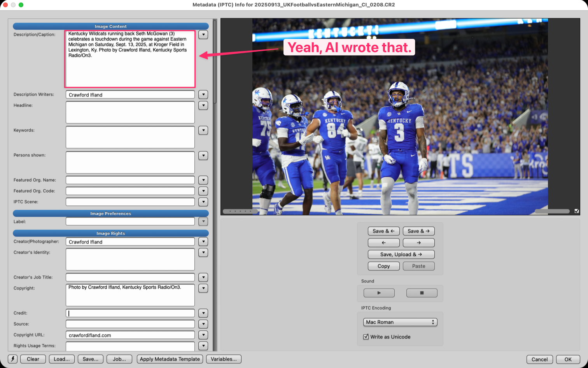
Task: Open the dropdown beside the Headline field
Action: 203,105
